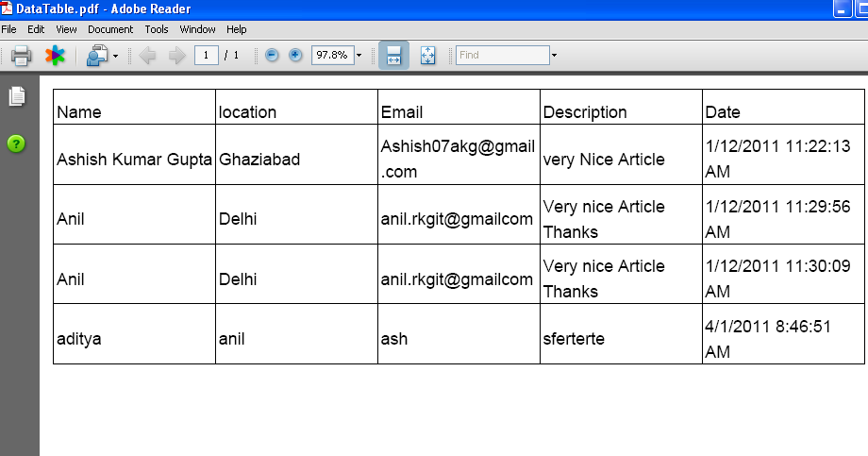Open the File menu
This screenshot has width=868, height=456.
tap(8, 29)
